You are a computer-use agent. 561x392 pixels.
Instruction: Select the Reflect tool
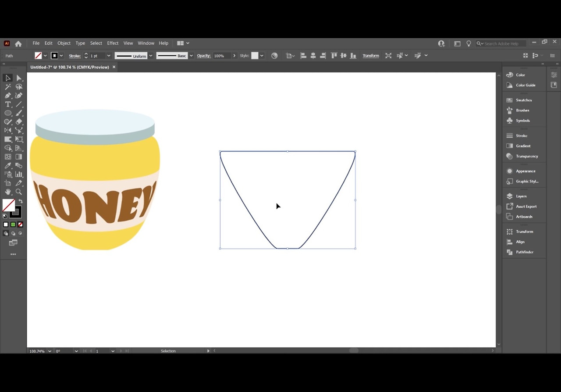pyautogui.click(x=8, y=131)
